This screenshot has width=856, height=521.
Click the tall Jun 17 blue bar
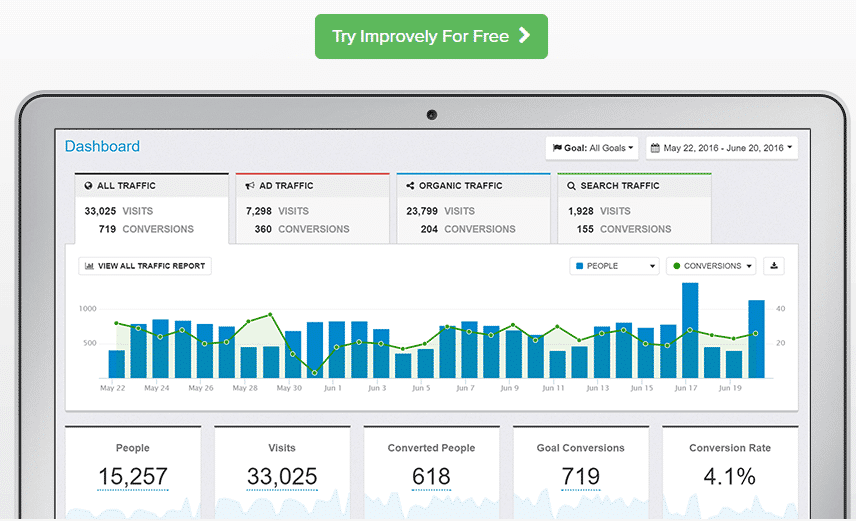[x=690, y=330]
